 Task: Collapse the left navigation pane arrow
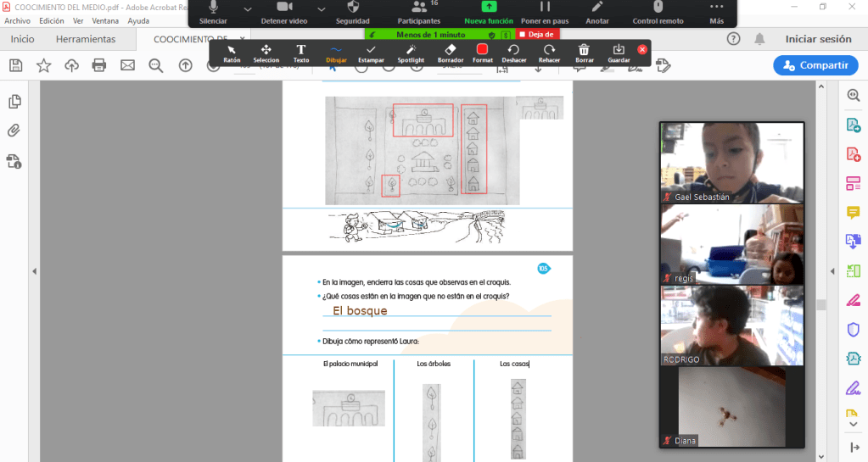pyautogui.click(x=35, y=271)
